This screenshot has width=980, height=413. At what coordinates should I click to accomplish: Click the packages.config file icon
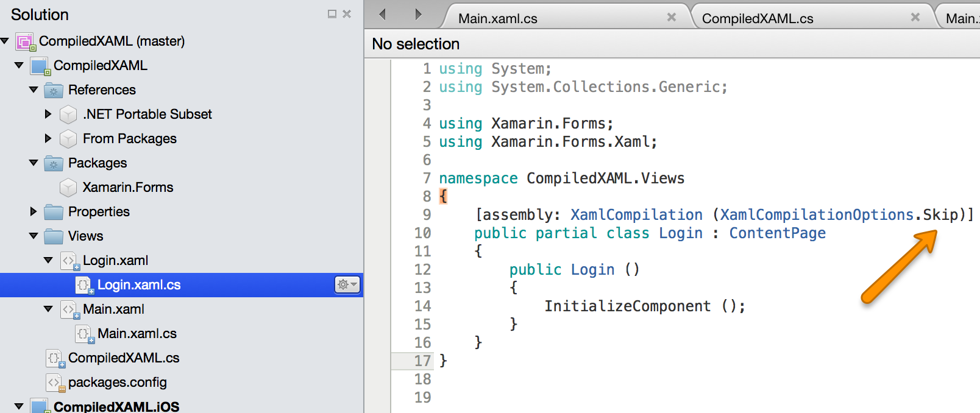tap(55, 383)
